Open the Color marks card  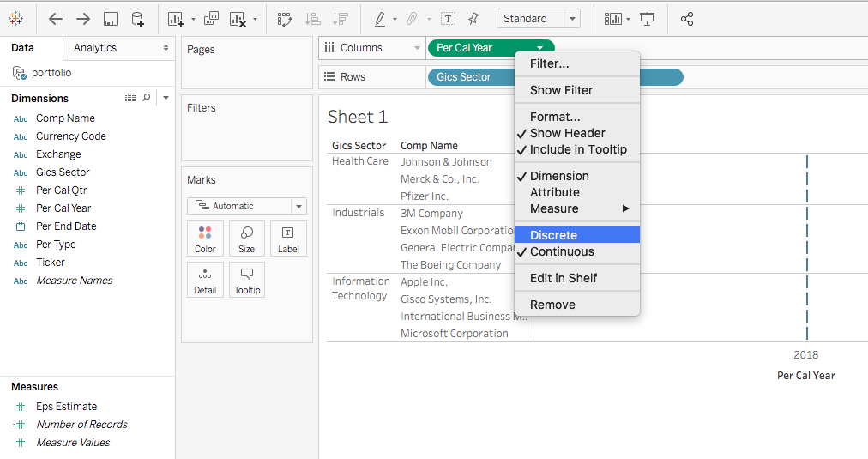[x=205, y=239]
